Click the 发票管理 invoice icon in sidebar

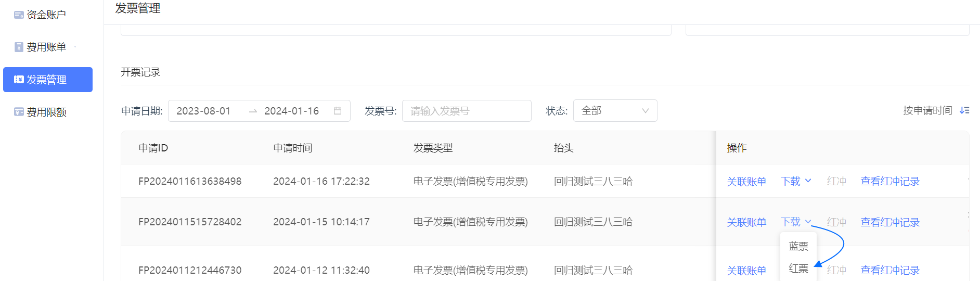[19, 80]
